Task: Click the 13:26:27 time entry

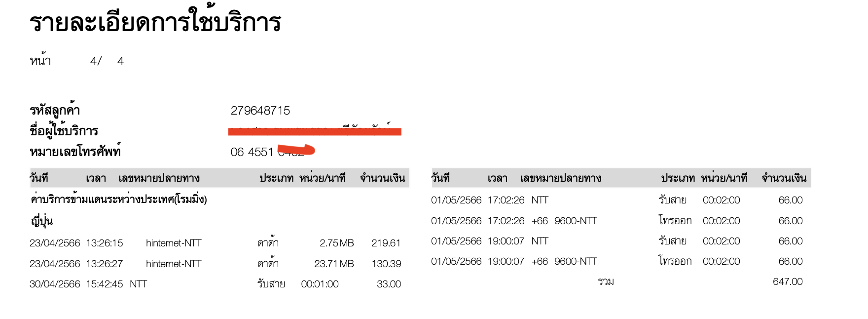Action: pos(104,264)
